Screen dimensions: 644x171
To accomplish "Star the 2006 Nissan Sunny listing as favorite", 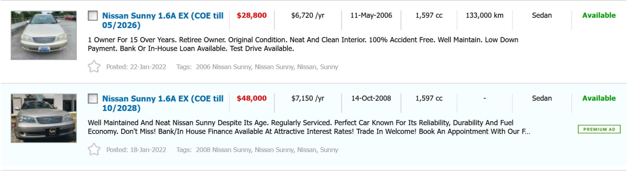I will [x=94, y=66].
